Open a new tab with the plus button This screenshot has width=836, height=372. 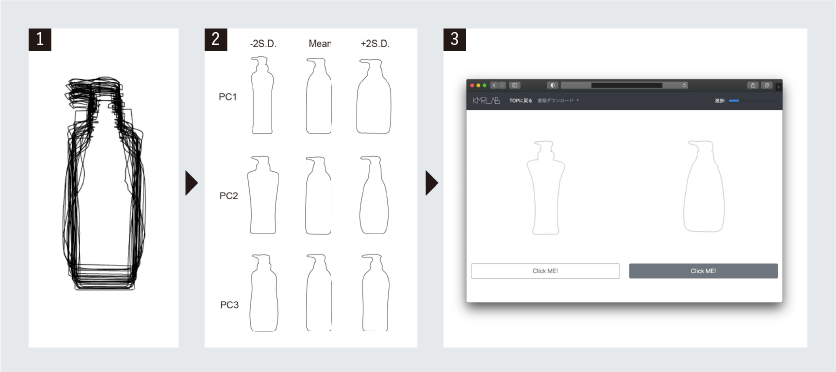(x=779, y=86)
